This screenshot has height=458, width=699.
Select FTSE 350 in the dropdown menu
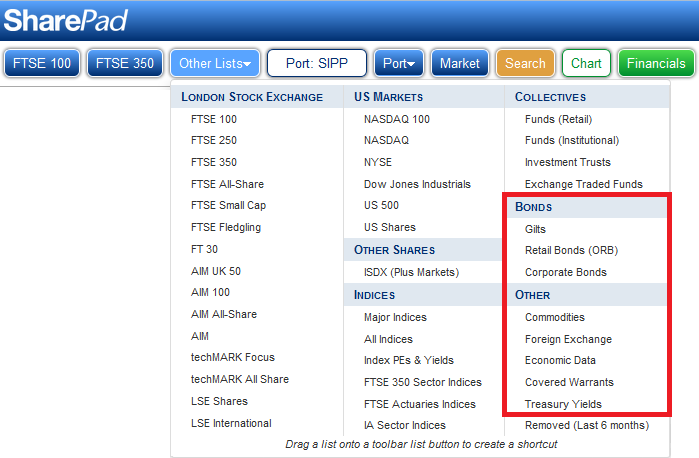coord(214,162)
